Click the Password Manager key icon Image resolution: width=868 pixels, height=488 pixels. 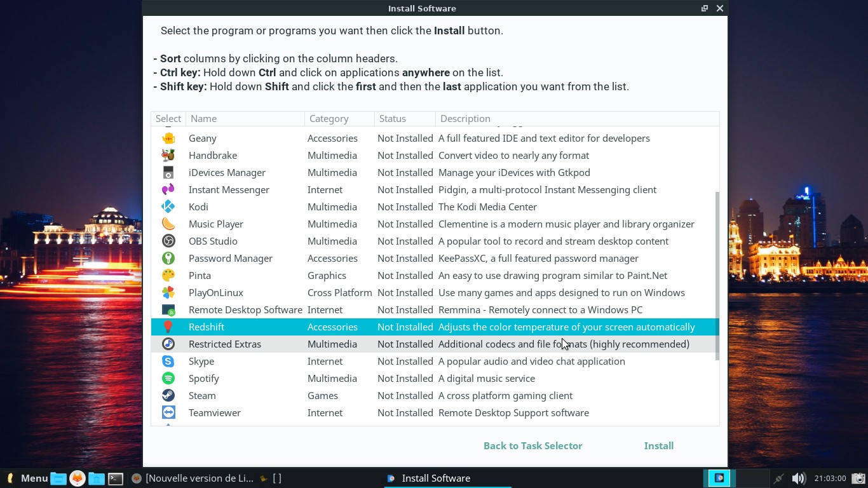[x=168, y=259]
